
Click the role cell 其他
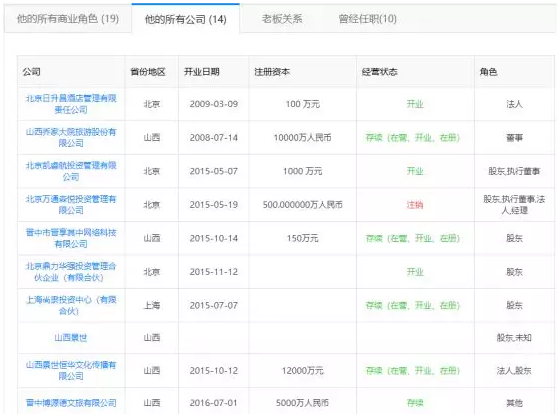tap(514, 403)
